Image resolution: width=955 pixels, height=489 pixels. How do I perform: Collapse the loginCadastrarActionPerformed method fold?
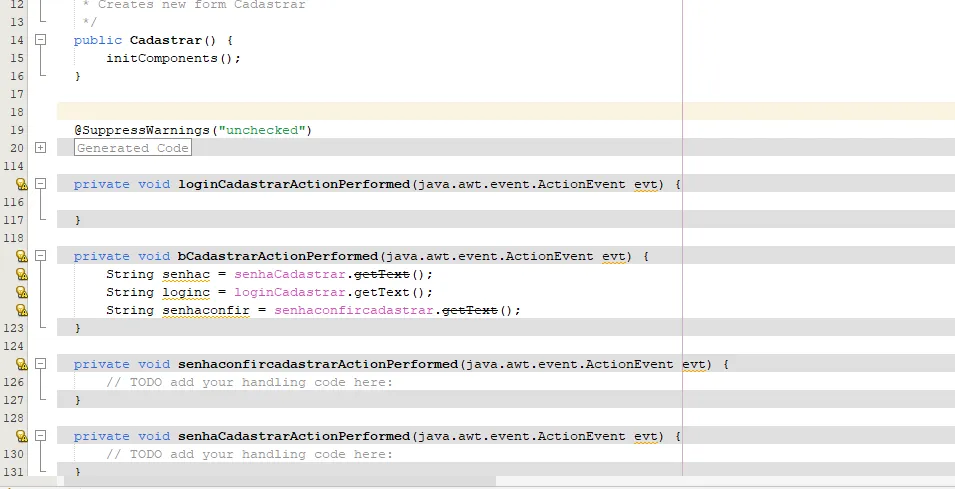pos(40,183)
